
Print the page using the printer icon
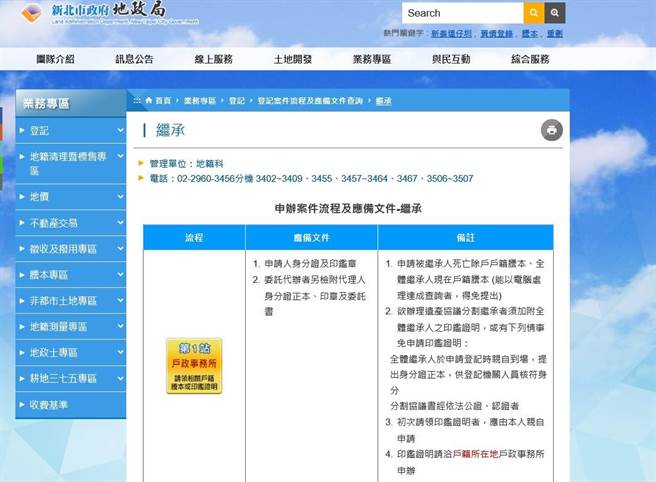point(552,130)
